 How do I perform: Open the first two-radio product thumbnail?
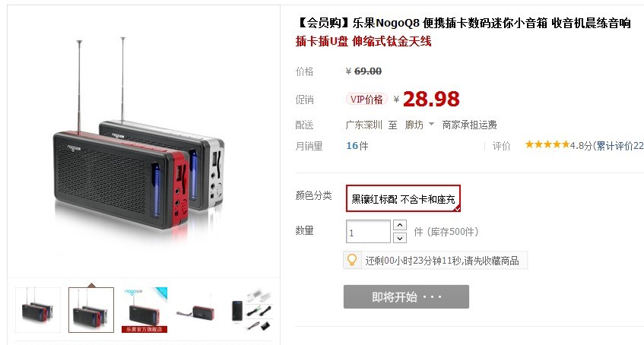click(x=38, y=310)
